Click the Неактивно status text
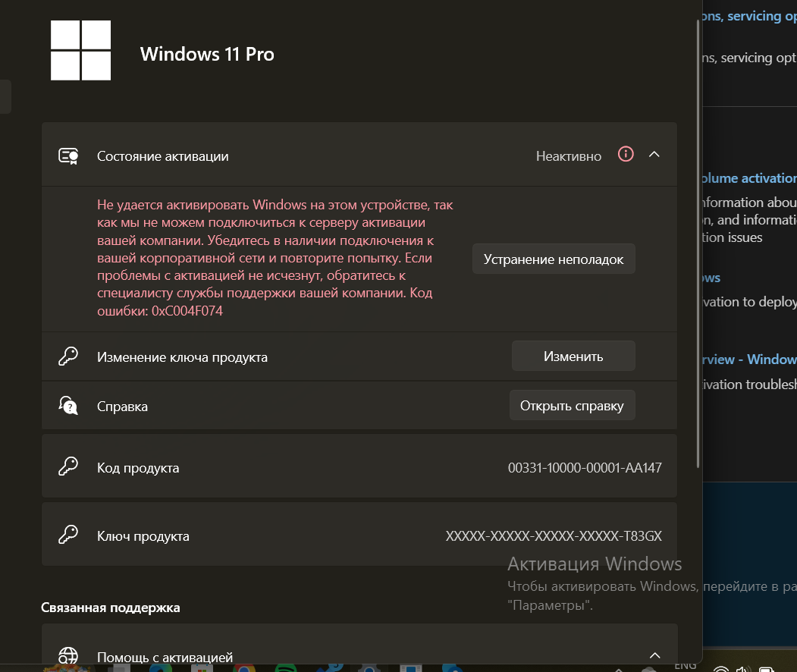Screen dimensions: 797x672 point(568,156)
